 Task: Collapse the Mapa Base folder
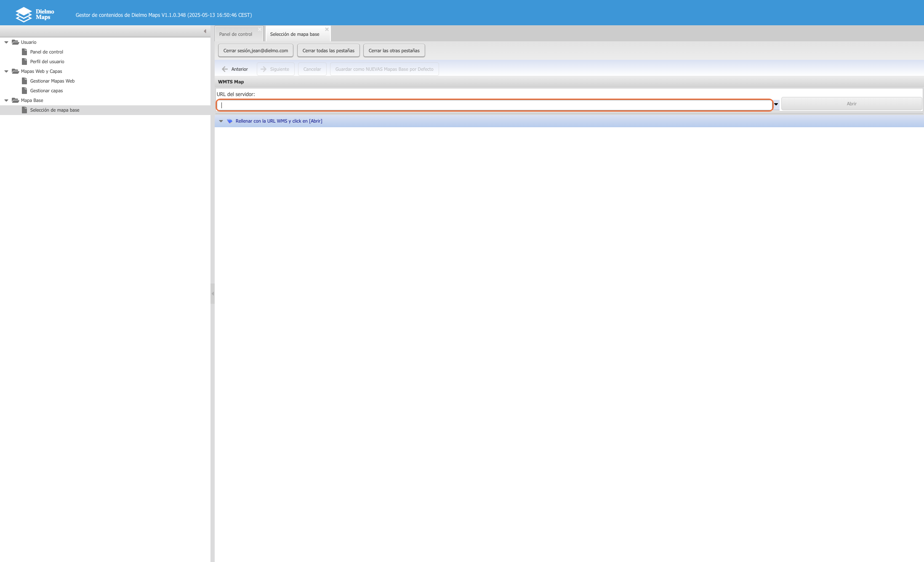[6, 100]
